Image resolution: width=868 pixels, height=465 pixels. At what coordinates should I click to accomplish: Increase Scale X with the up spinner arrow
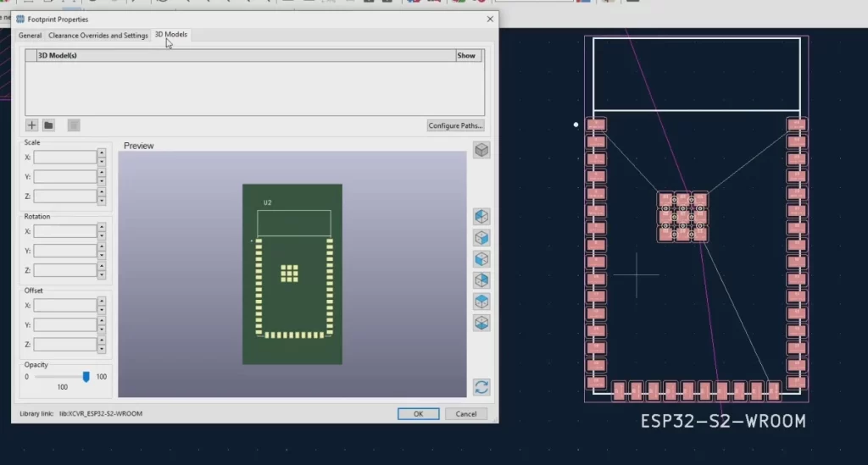pos(102,153)
